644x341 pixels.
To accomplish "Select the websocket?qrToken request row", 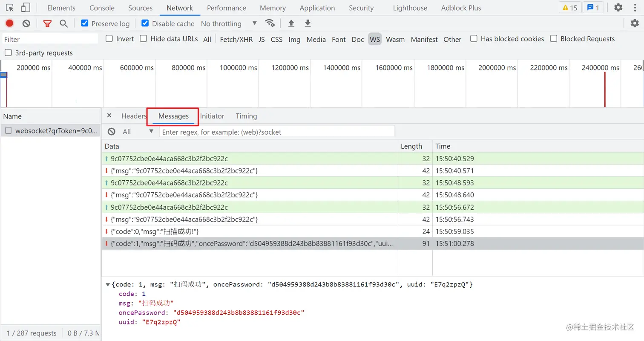I will [x=50, y=131].
